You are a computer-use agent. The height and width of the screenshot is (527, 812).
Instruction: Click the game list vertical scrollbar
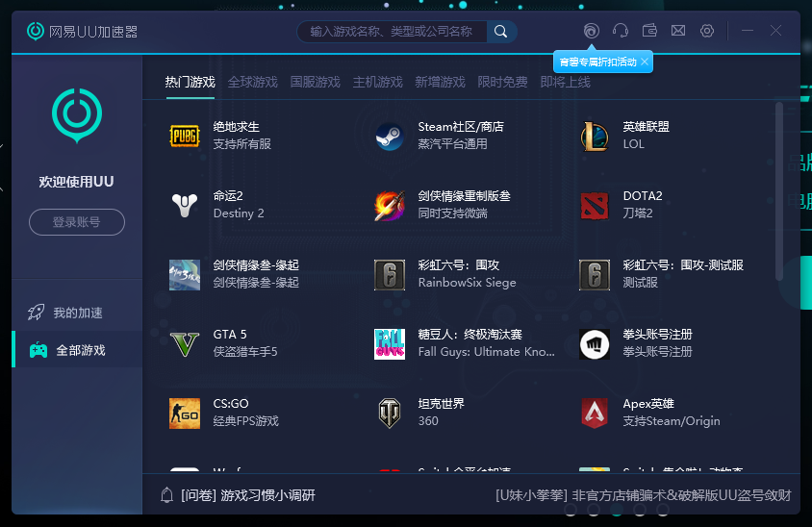coord(779,191)
